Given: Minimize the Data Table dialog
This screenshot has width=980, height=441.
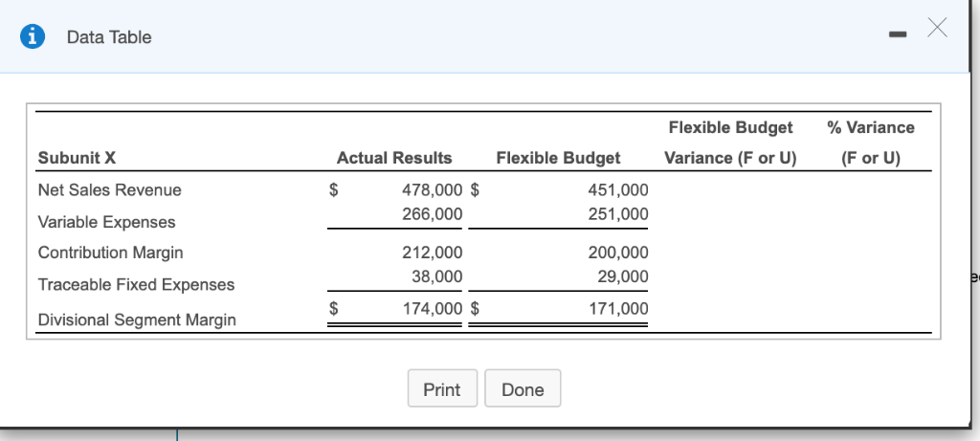Looking at the screenshot, I should 898,35.
